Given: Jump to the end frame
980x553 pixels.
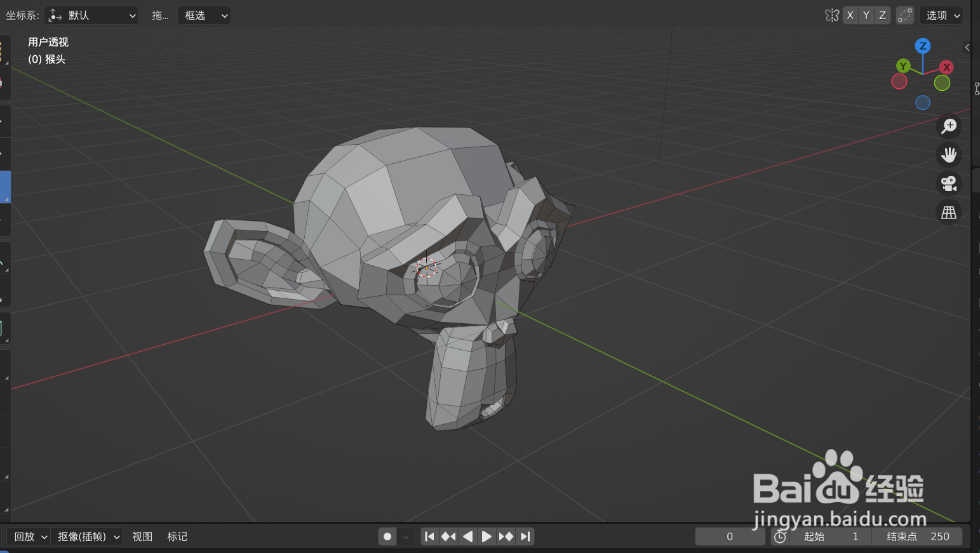Looking at the screenshot, I should (525, 536).
